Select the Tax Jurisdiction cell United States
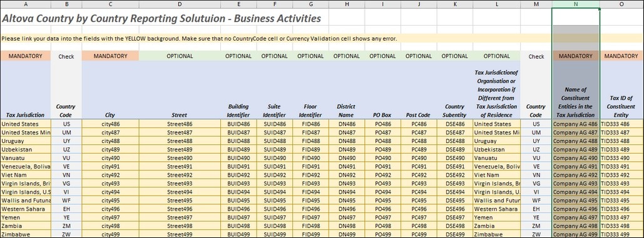Image resolution: width=644 pixels, height=238 pixels. click(26, 124)
